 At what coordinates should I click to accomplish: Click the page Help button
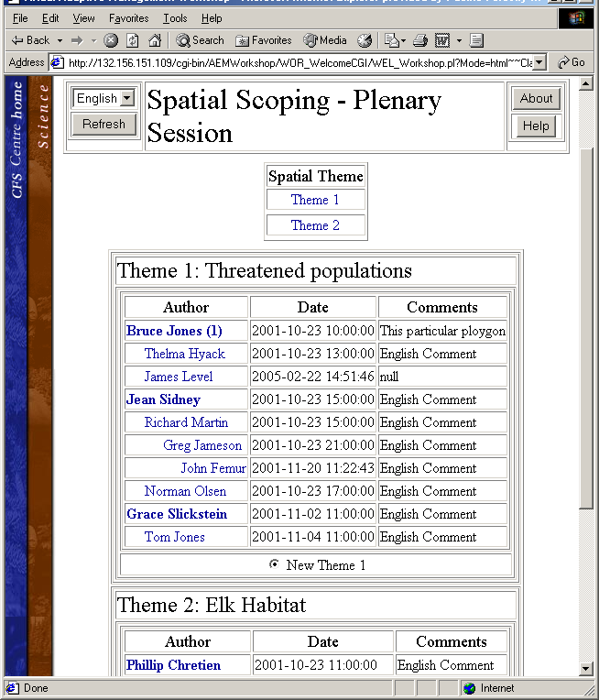coord(536,126)
